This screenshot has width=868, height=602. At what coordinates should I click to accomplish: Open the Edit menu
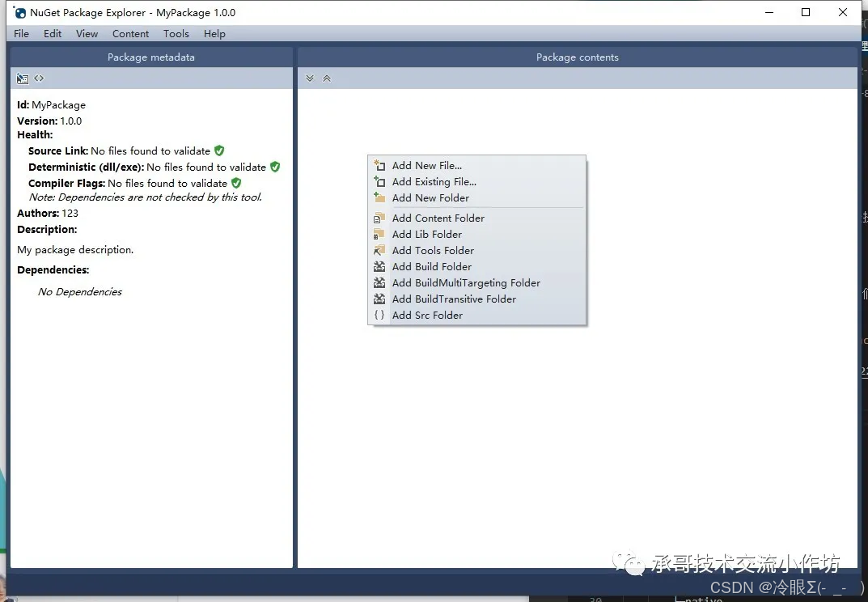click(53, 34)
